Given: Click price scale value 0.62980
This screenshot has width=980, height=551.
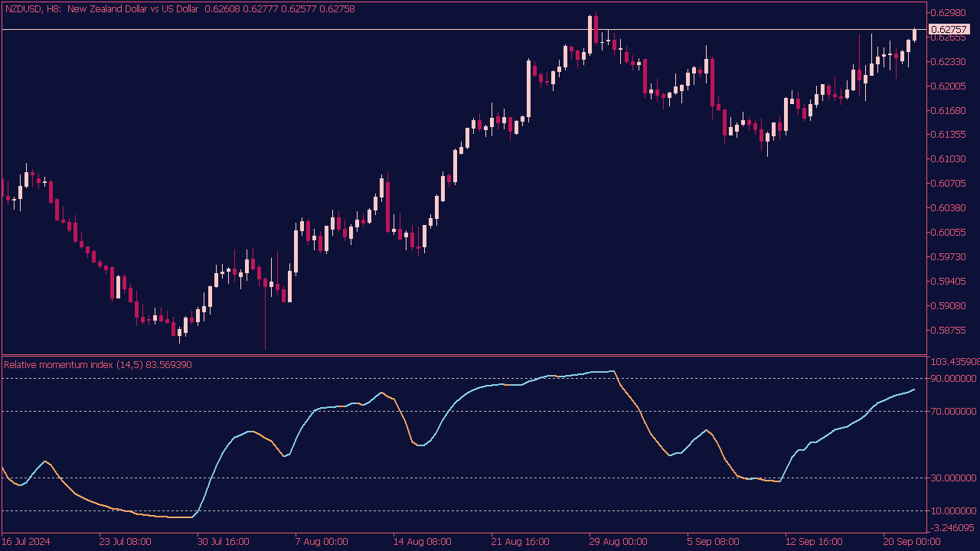Looking at the screenshot, I should [949, 12].
